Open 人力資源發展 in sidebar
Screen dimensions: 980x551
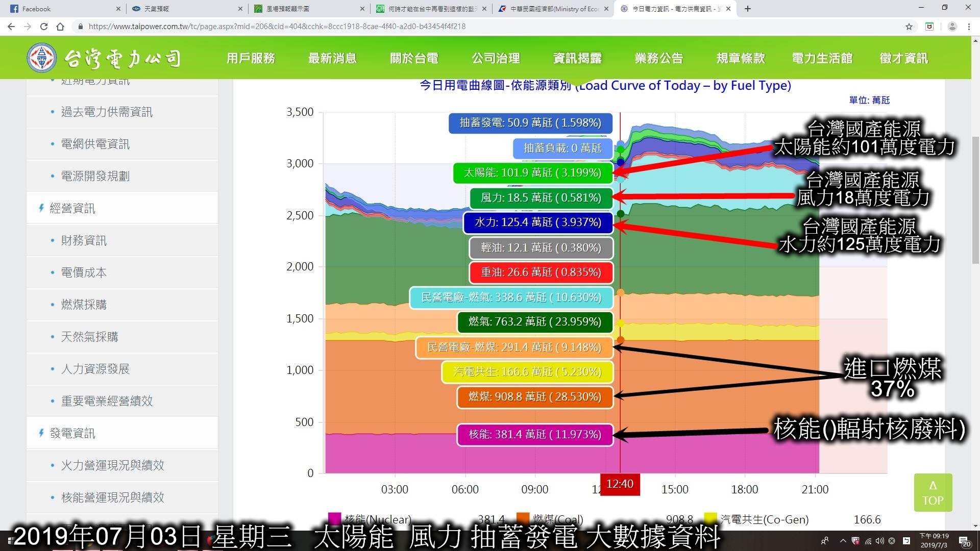pos(122,369)
